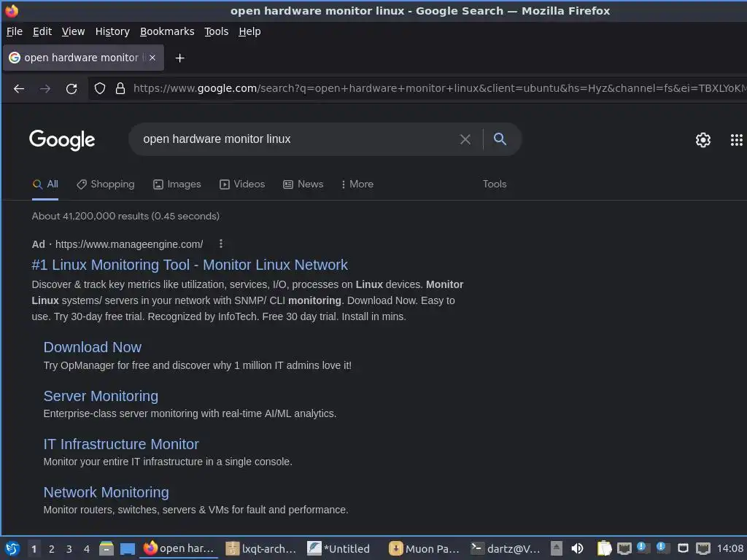This screenshot has width=747, height=560.
Task: Open the History menu
Action: 112,31
